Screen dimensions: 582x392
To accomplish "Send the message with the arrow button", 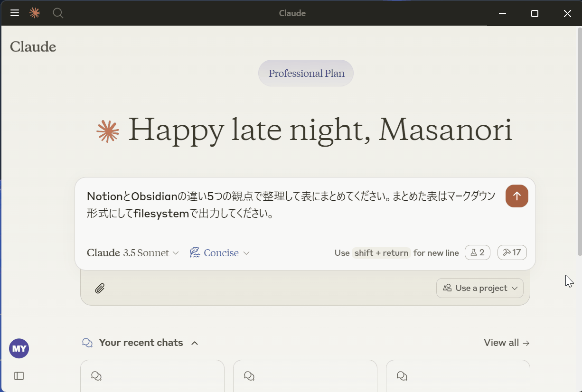I will [x=517, y=196].
